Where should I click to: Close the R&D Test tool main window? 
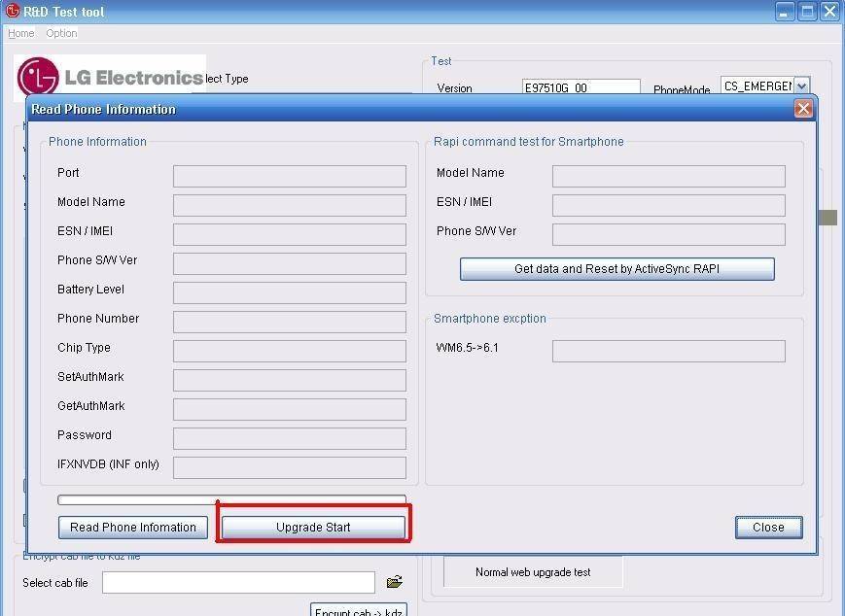[829, 12]
